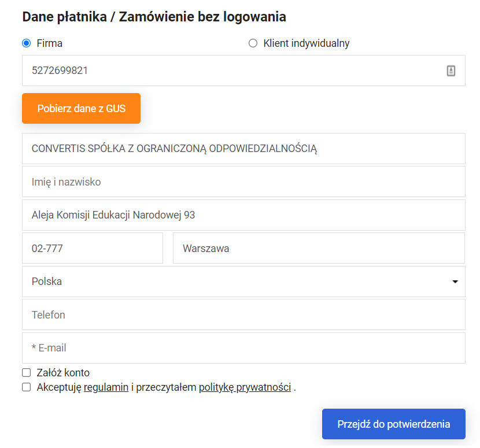Select the Aleja Komisji Edukacji Narodowej address field
This screenshot has width=480, height=448.
(243, 215)
